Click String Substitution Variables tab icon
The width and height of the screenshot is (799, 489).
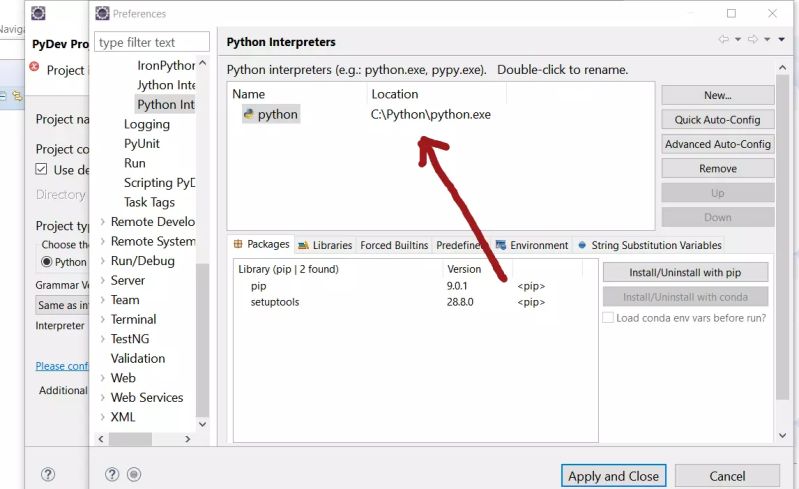click(582, 245)
